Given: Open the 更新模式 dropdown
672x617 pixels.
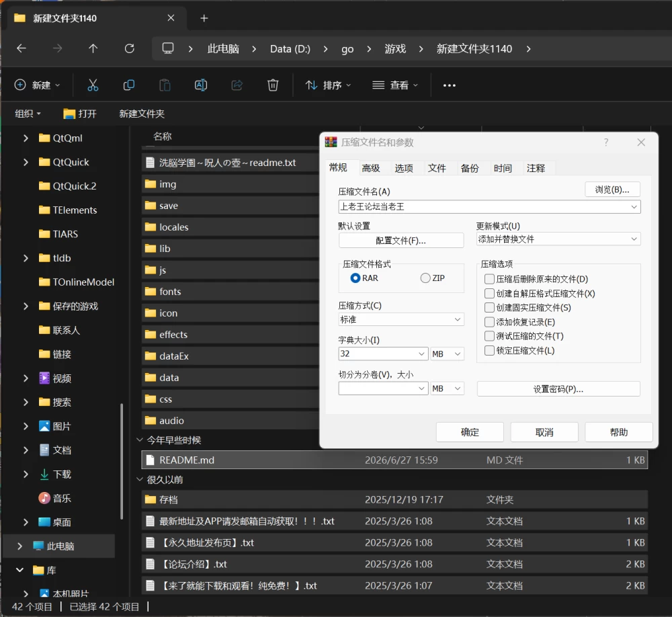Looking at the screenshot, I should (558, 239).
